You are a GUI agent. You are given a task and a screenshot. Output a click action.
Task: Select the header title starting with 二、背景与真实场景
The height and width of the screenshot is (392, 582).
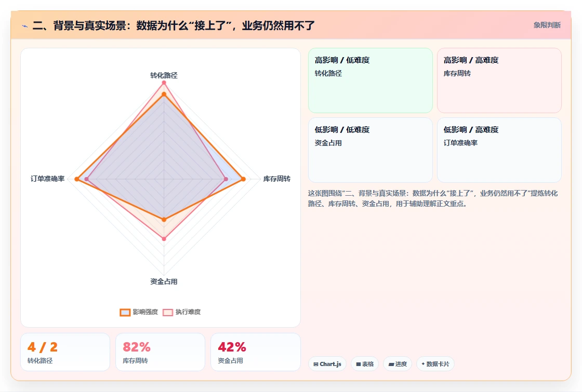(174, 25)
